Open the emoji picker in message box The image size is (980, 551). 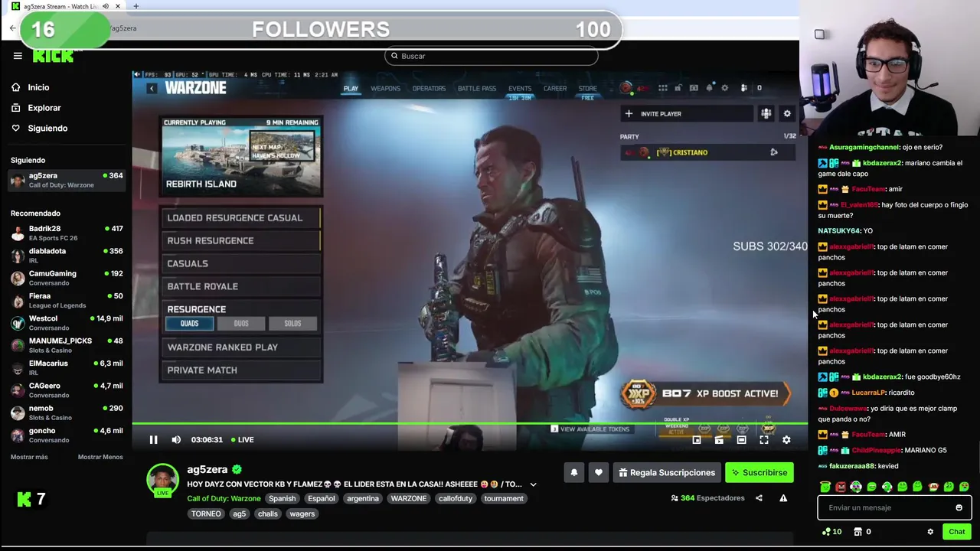959,507
